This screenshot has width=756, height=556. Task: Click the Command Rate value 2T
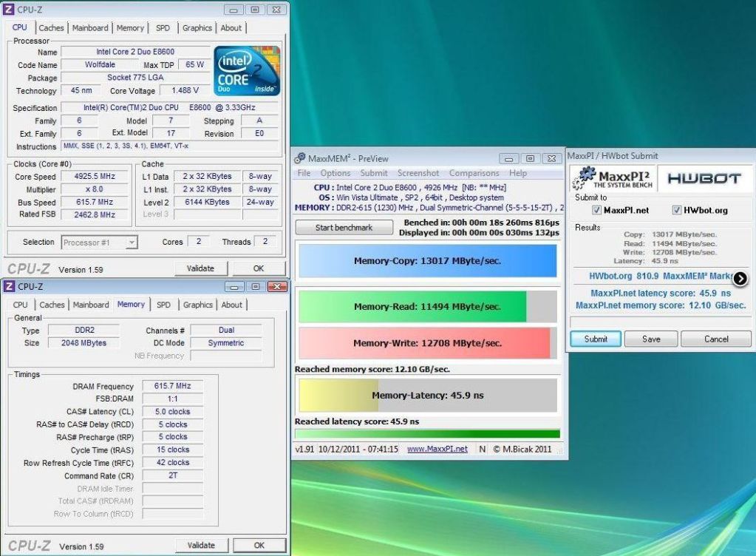point(173,475)
